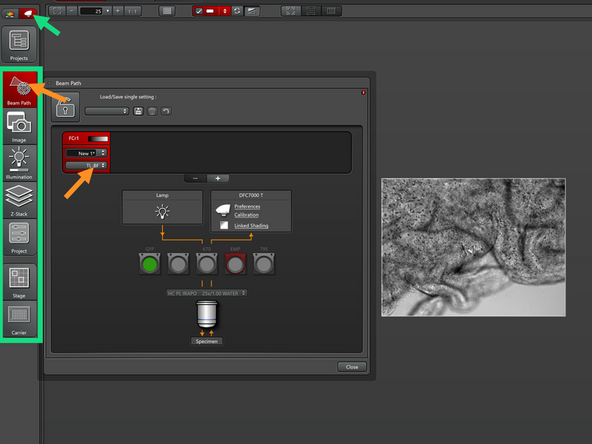Switch to camera mode icon at top left

click(x=28, y=14)
